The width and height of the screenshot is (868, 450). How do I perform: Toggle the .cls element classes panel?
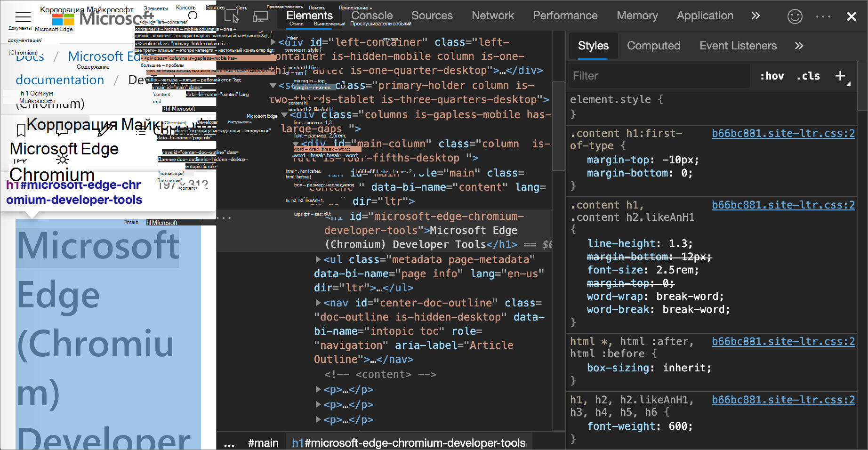pyautogui.click(x=808, y=76)
